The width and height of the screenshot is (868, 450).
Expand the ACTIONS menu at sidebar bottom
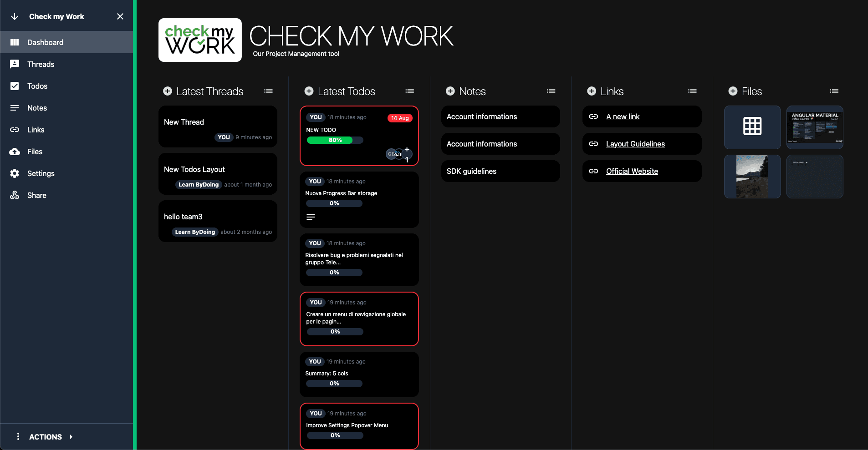coord(46,437)
